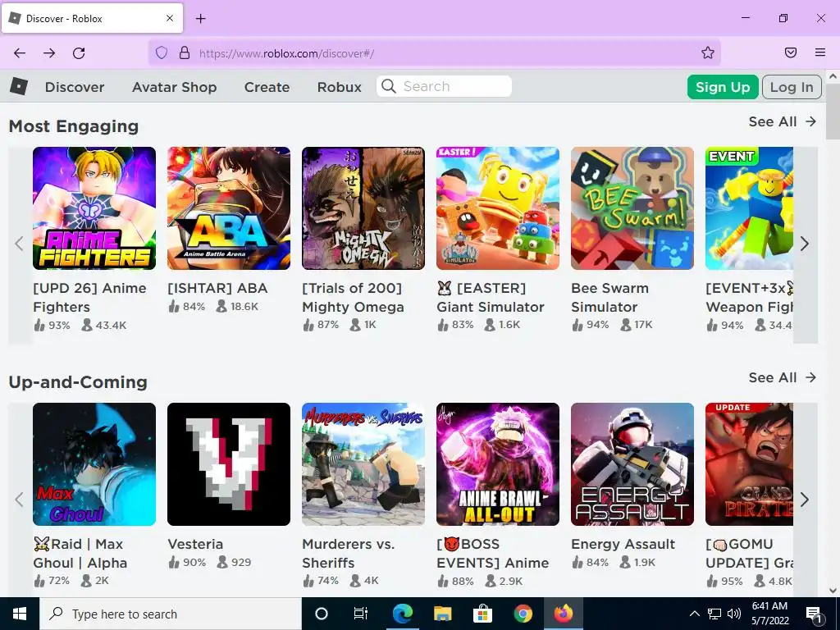Open the network status tray icon
Viewport: 840px width, 630px height.
click(714, 614)
